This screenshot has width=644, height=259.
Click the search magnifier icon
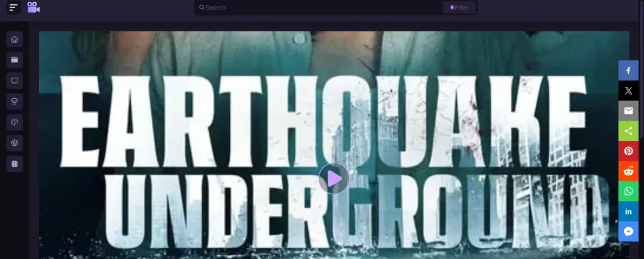tap(202, 8)
